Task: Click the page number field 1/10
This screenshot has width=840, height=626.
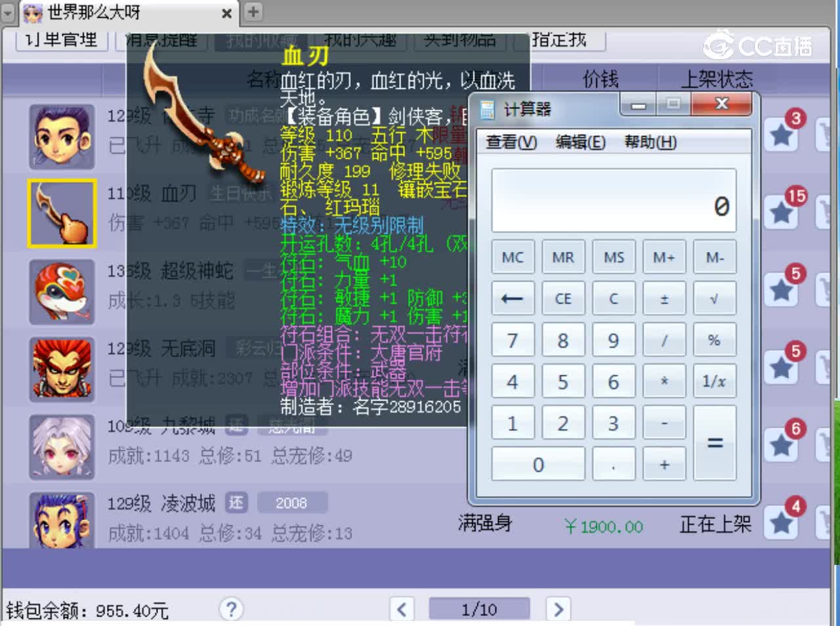Action: pyautogui.click(x=479, y=609)
